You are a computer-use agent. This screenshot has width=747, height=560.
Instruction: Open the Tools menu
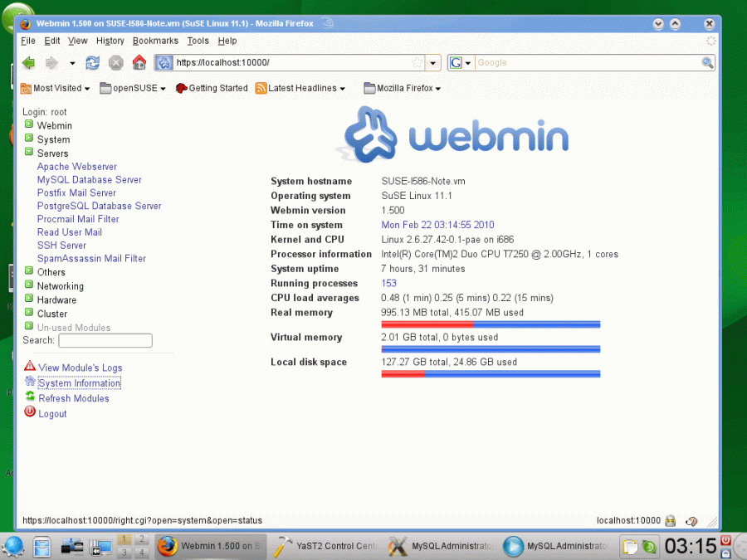click(198, 41)
